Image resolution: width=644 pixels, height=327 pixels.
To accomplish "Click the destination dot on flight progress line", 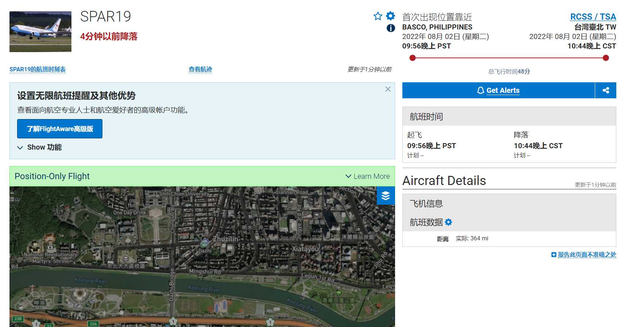I will coord(606,58).
